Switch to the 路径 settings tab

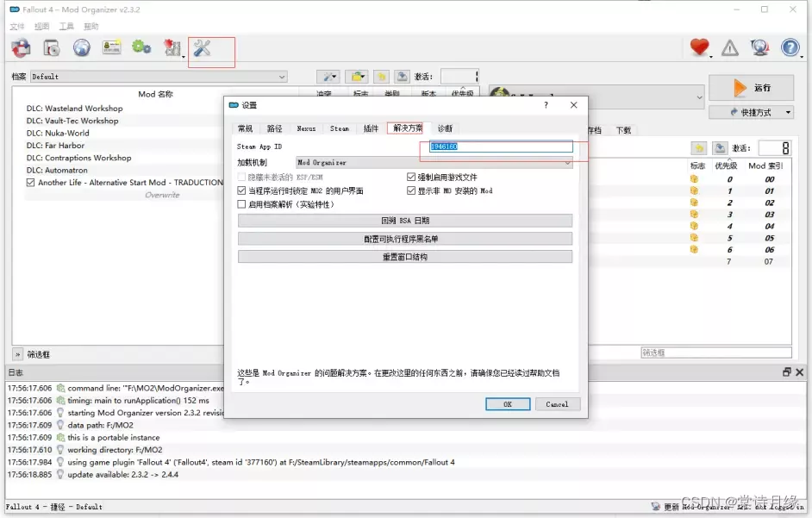click(274, 128)
